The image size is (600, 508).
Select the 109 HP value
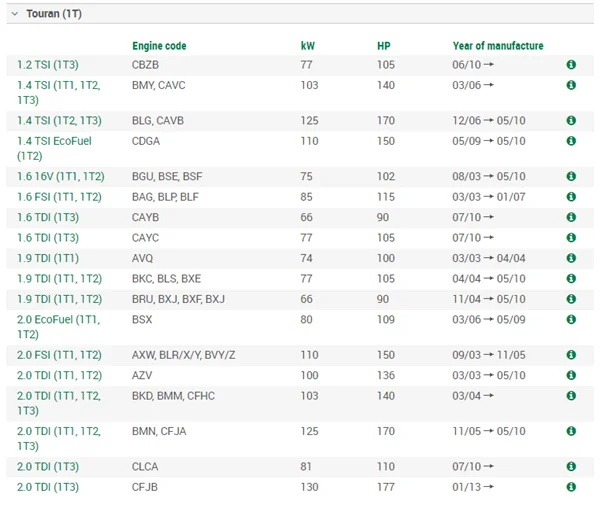pyautogui.click(x=386, y=319)
